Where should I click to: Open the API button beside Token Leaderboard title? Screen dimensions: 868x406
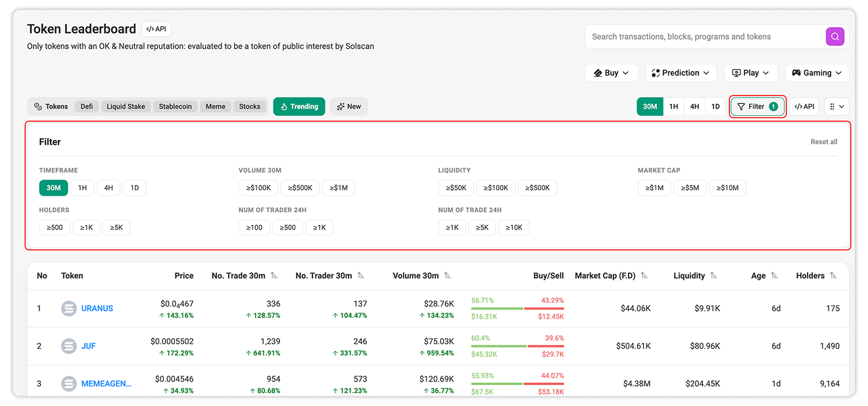(x=156, y=29)
